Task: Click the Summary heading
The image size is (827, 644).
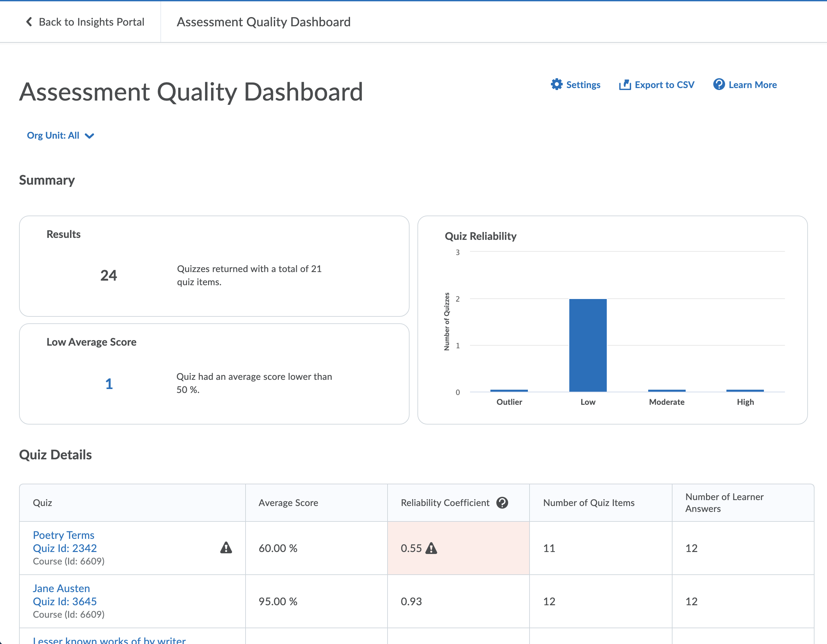Action: pos(47,180)
